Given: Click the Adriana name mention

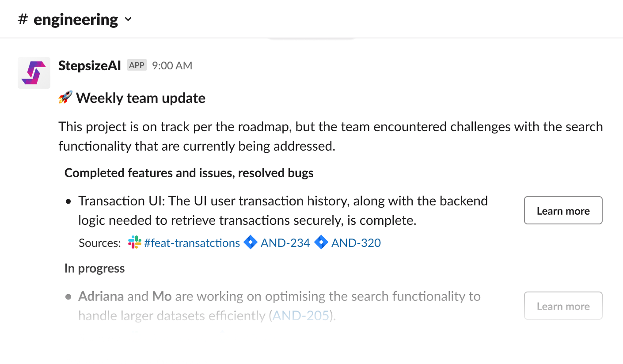Looking at the screenshot, I should pos(101,296).
